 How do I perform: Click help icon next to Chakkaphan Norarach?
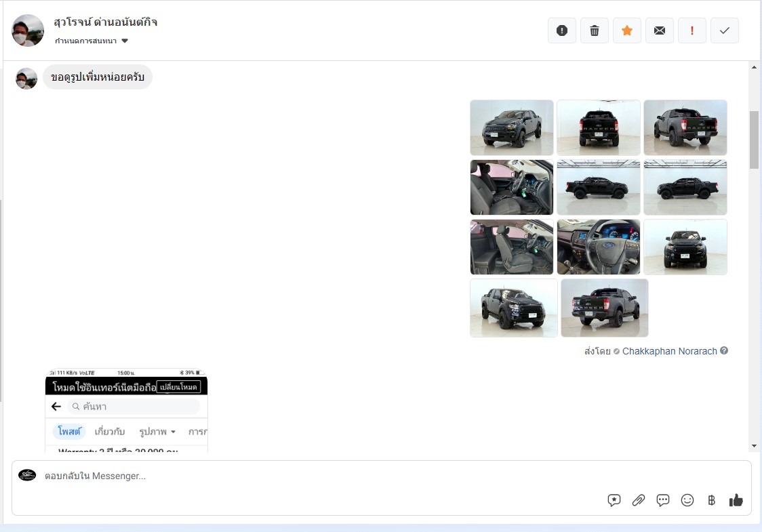(x=724, y=350)
